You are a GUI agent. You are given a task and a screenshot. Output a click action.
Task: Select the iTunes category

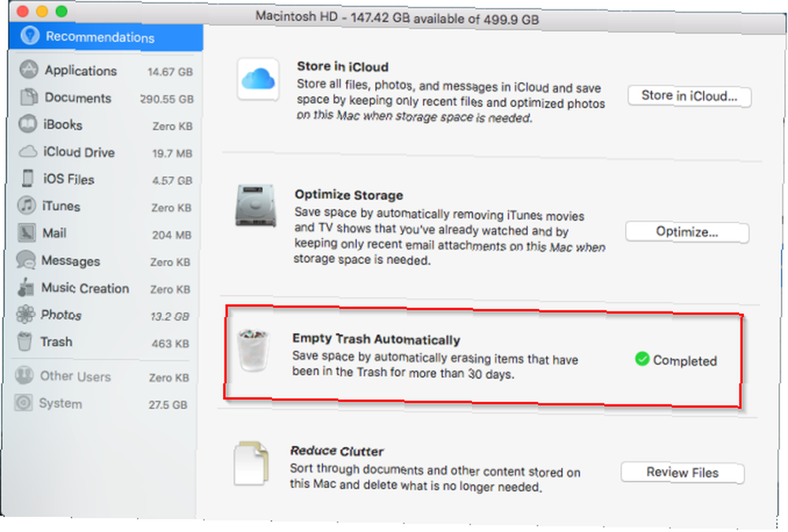105,206
